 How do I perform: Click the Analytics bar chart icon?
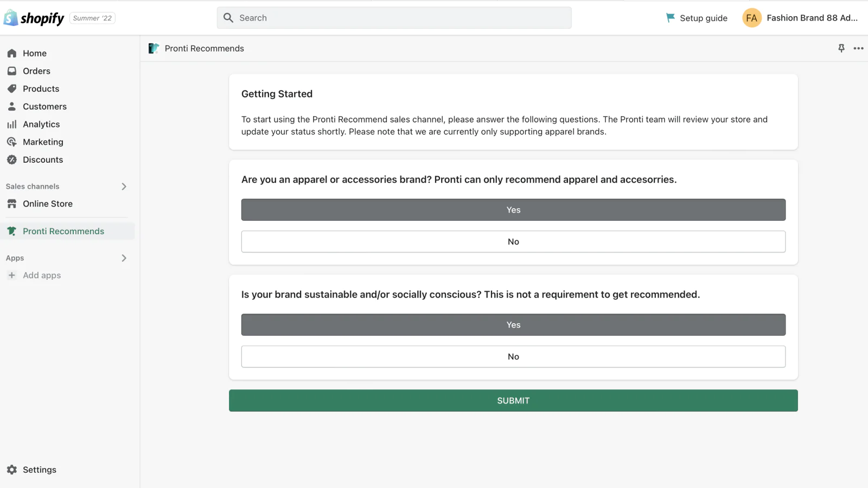pos(12,124)
